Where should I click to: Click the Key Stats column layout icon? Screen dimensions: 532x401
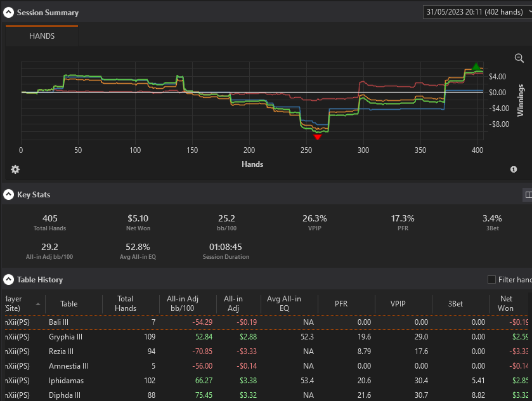[x=528, y=195]
